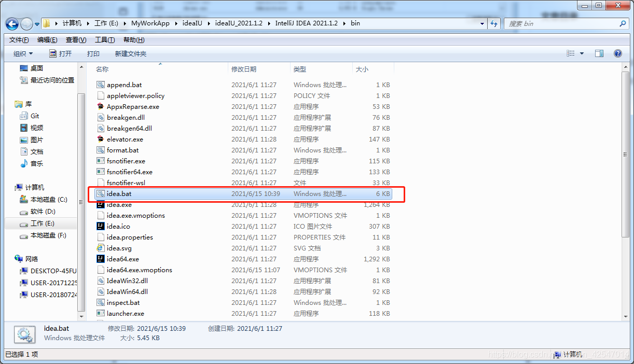Click the idea64.exe IntelliJ icon

click(101, 259)
